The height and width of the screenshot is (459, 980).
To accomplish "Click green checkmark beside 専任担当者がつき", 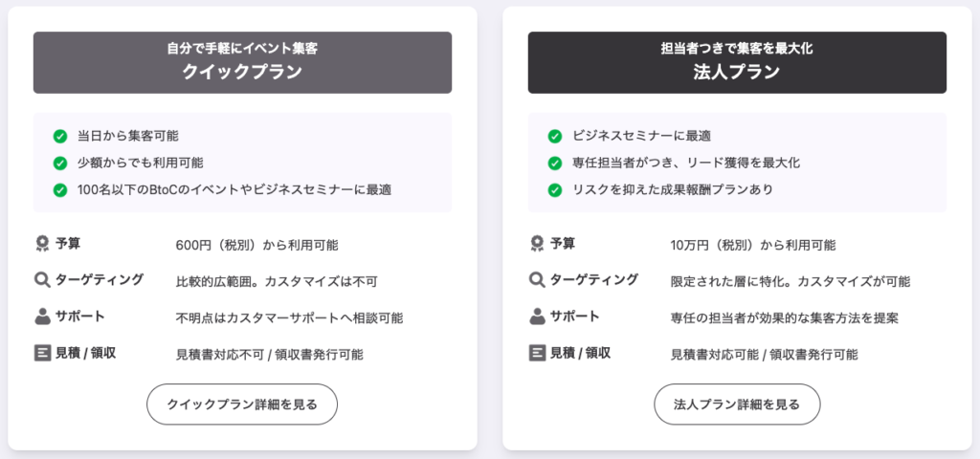I will [555, 163].
